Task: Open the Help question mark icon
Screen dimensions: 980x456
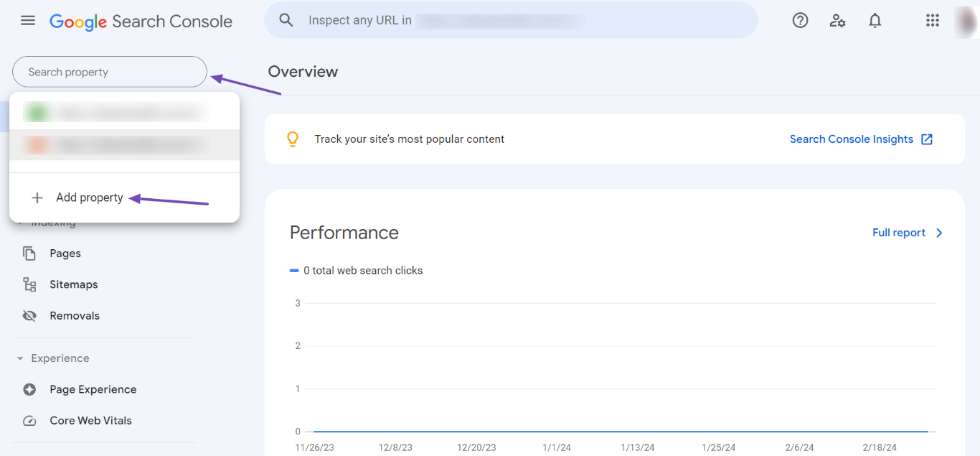Action: [x=800, y=21]
